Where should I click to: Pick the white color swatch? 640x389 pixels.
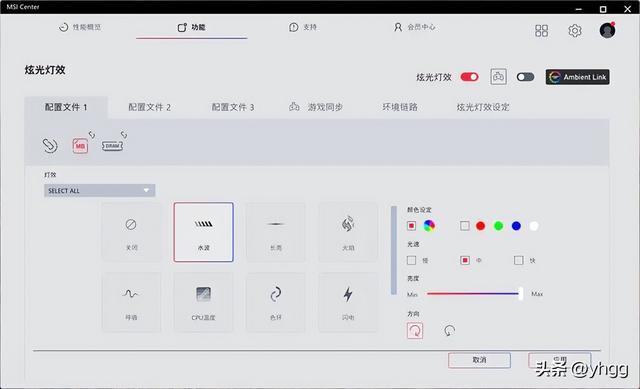[x=534, y=226]
